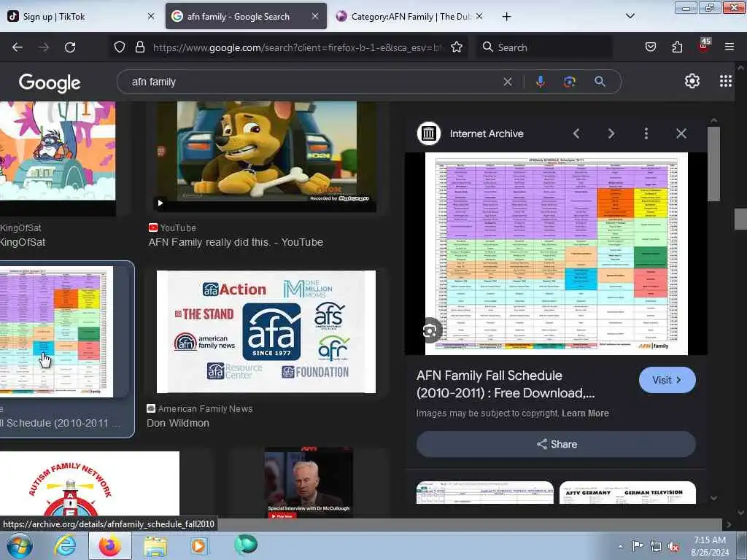Click the Share button
The height and width of the screenshot is (560, 747).
556,444
